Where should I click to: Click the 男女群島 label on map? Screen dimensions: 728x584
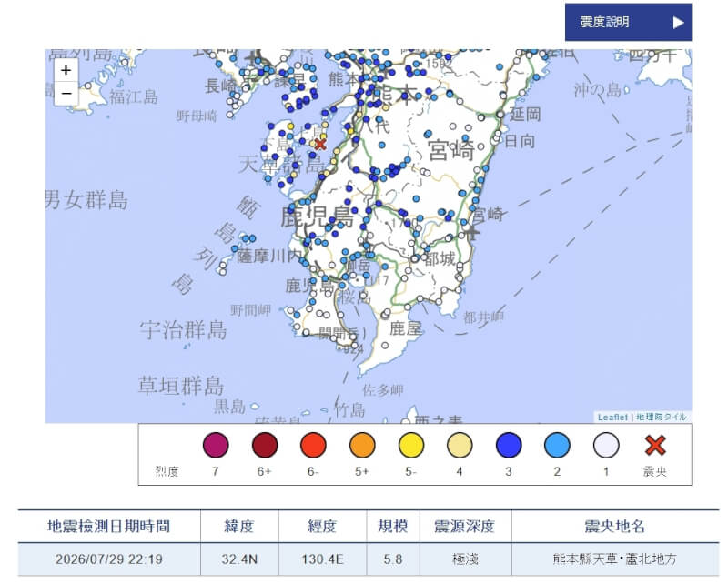point(86,200)
